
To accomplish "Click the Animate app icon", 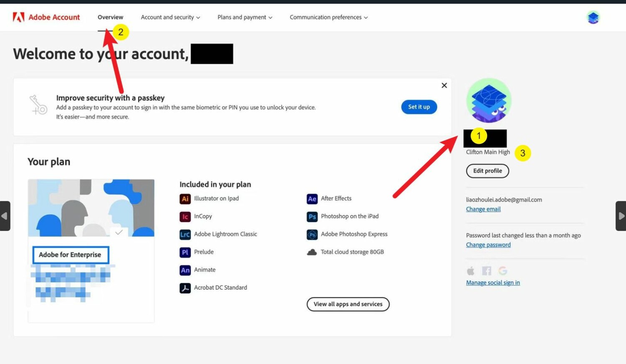I will 185,270.
